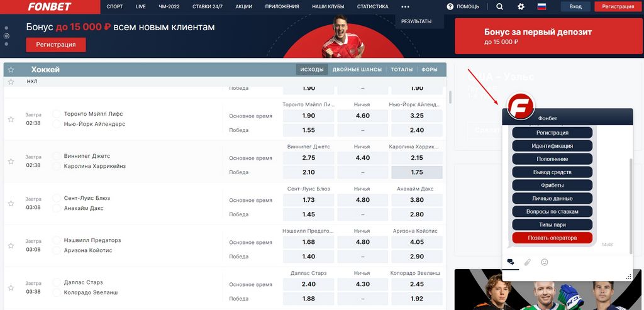The image size is (644, 310).
Task: Click the round Fonbet chat avatar
Action: tap(521, 106)
